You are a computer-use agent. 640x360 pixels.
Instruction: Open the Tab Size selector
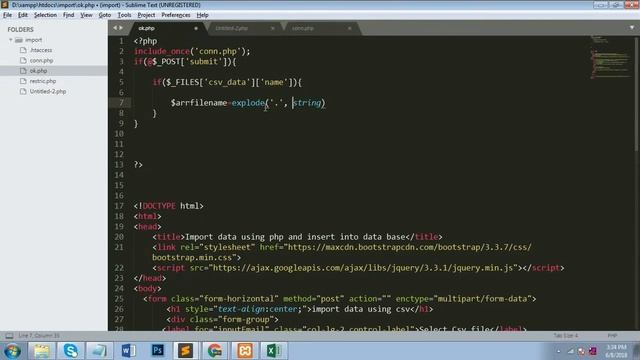pos(566,336)
